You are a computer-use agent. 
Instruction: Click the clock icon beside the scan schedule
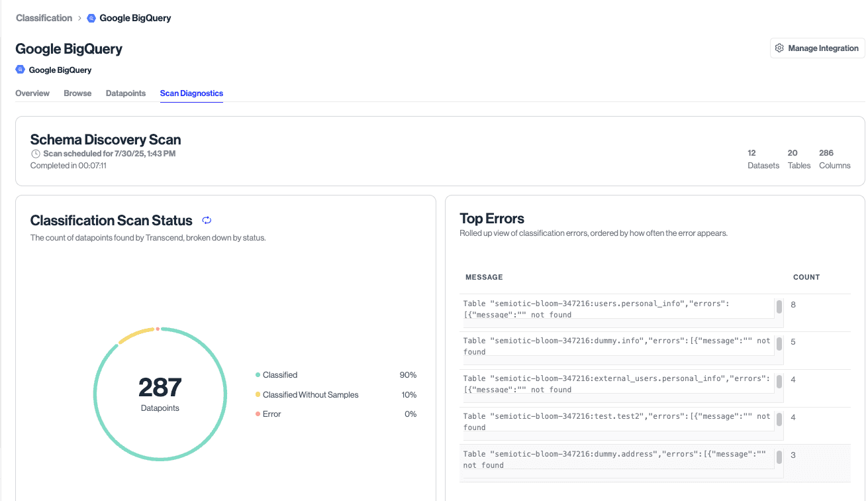pos(35,153)
